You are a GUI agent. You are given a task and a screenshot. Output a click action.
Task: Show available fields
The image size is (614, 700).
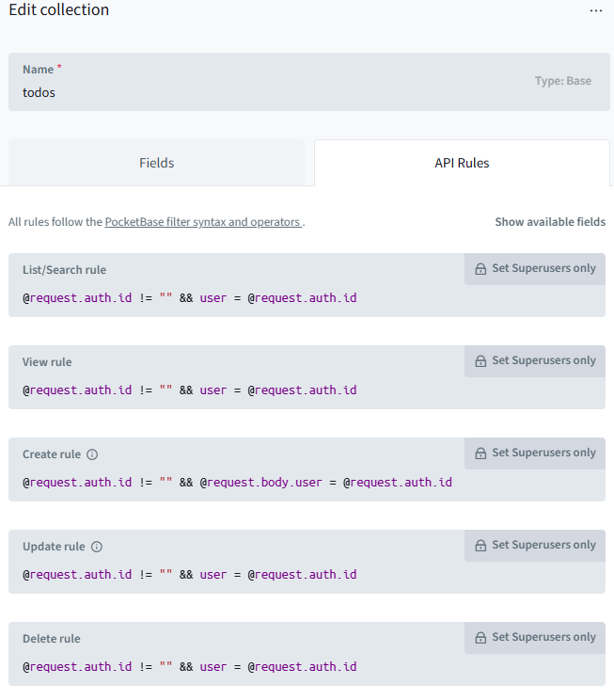(550, 222)
